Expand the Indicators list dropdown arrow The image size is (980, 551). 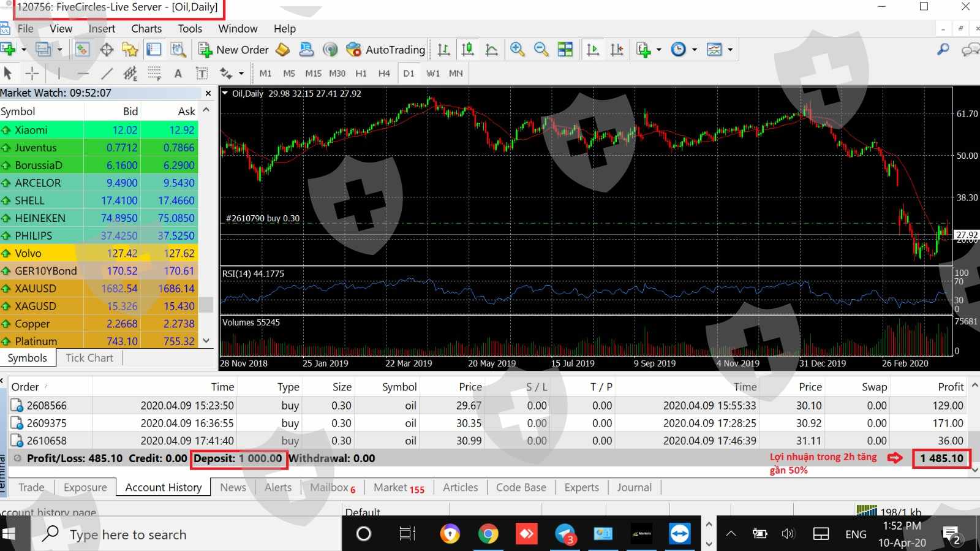[659, 50]
